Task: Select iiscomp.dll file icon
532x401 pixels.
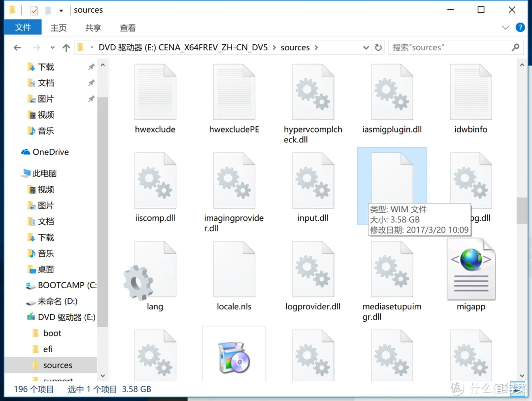Action: point(155,180)
